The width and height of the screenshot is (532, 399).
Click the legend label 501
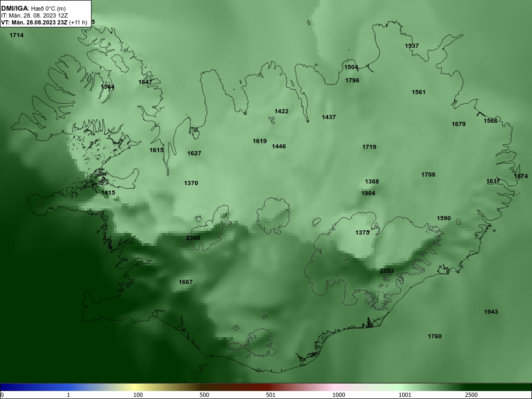pos(270,395)
